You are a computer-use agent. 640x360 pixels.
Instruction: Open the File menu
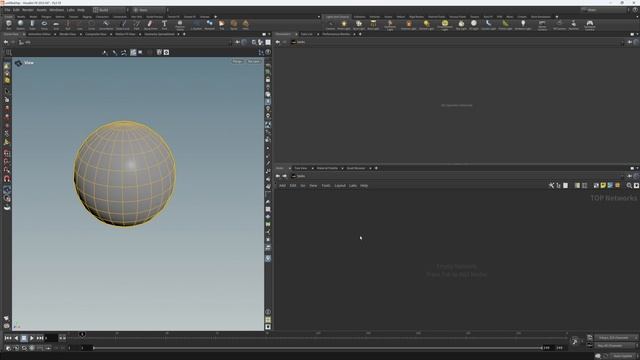(7, 10)
